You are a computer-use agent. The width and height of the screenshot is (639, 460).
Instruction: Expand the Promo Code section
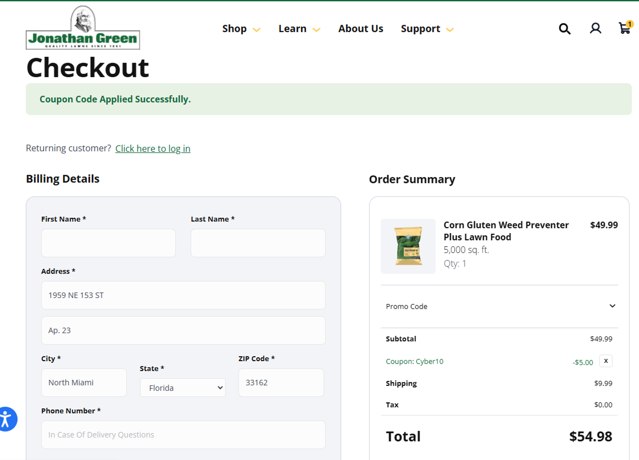[x=500, y=306]
